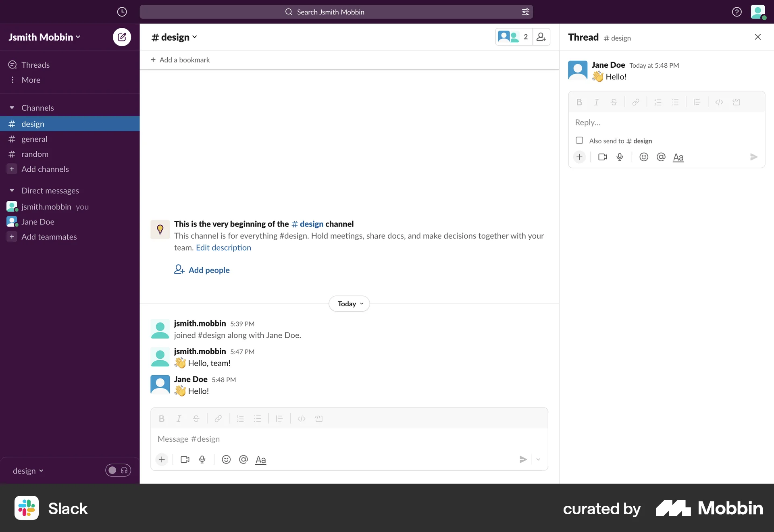The image size is (774, 532).
Task: Open the emoji picker in the composer
Action: click(226, 459)
